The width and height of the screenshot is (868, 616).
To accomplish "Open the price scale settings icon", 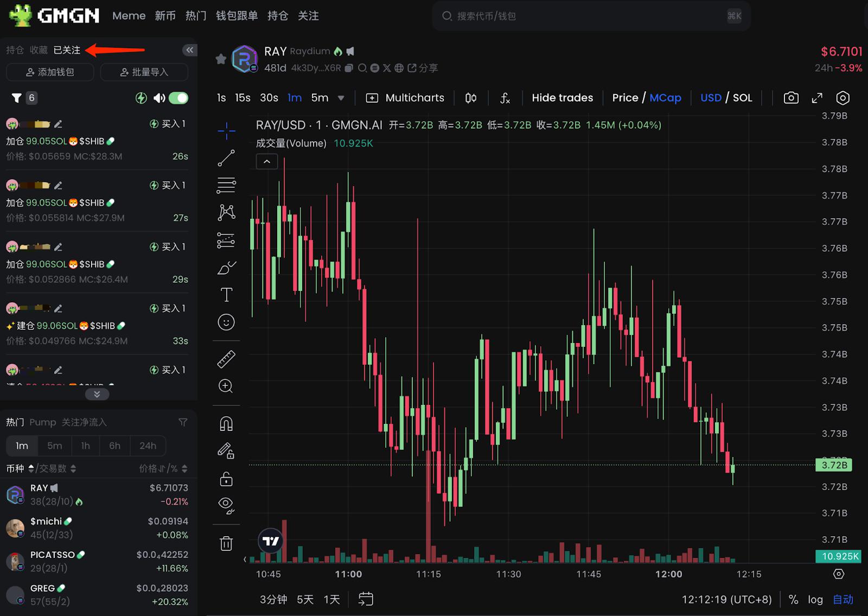I will [839, 574].
